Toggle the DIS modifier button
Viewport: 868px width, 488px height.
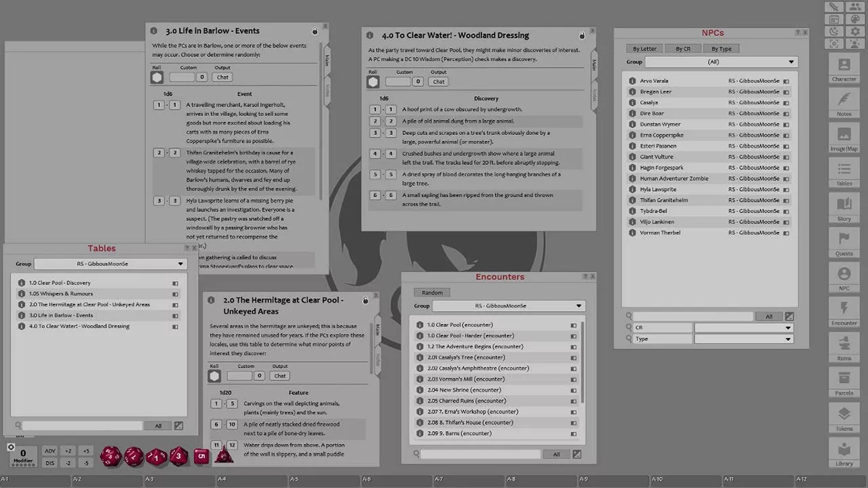[50, 463]
